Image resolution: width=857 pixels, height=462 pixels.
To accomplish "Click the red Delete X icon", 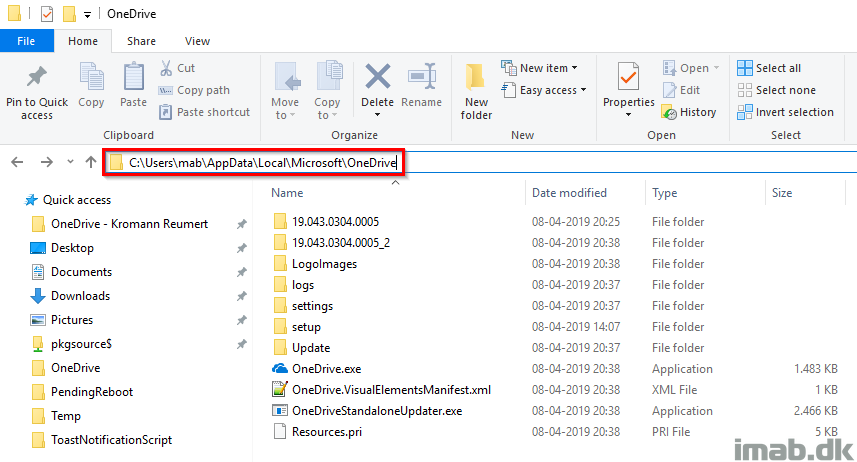I will click(x=377, y=77).
